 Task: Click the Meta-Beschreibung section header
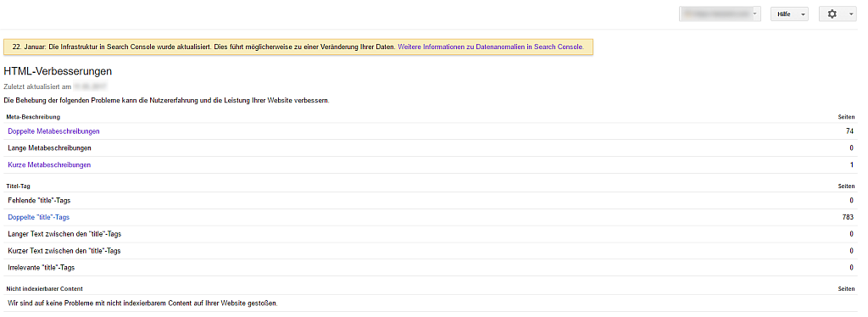coord(33,117)
